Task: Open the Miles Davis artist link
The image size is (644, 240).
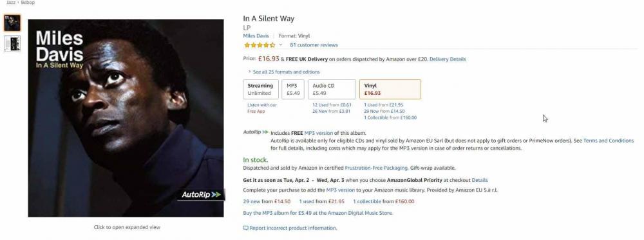Action: coord(256,36)
